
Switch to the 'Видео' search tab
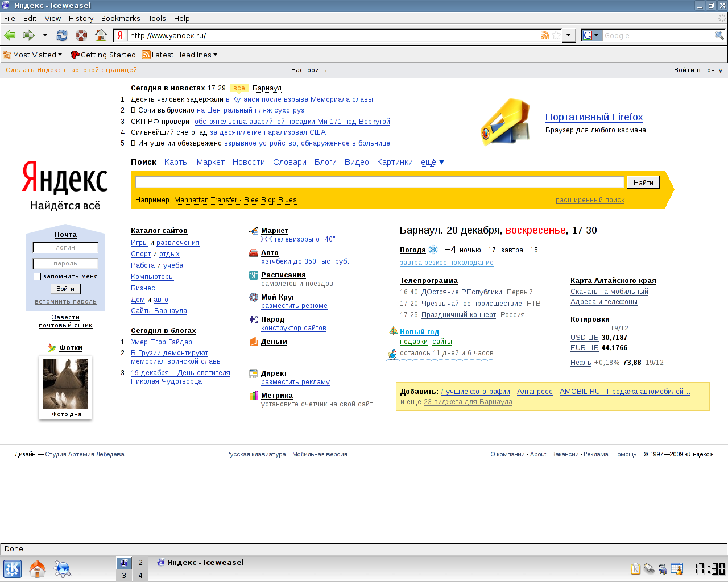click(357, 162)
